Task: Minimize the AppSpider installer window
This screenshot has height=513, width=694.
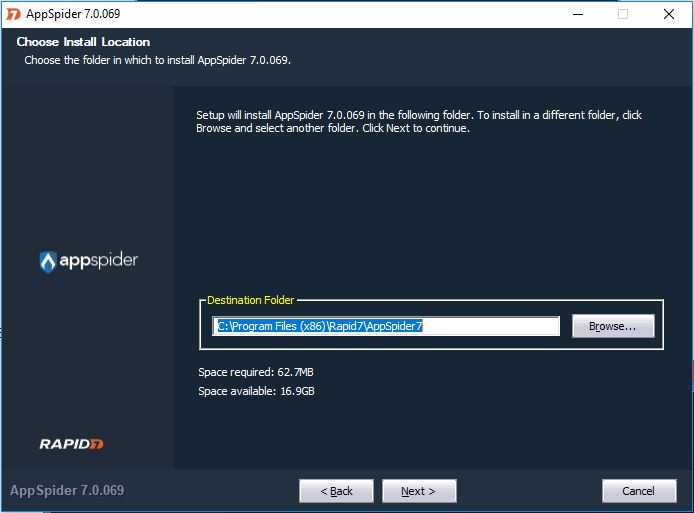Action: [x=578, y=14]
